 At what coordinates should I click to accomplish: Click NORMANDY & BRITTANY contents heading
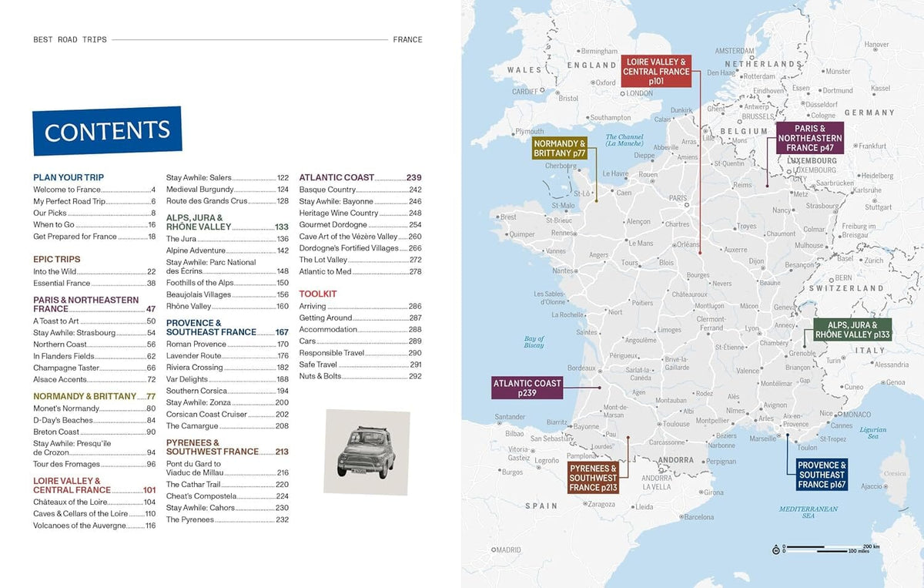point(95,396)
